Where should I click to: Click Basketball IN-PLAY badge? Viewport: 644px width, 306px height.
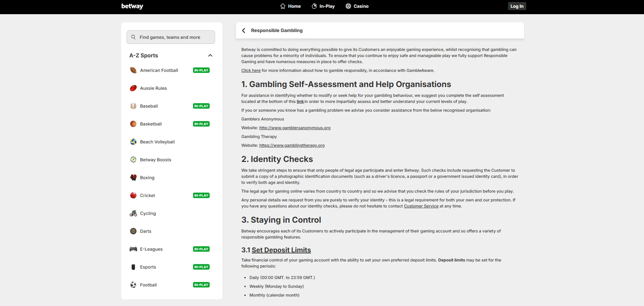201,124
